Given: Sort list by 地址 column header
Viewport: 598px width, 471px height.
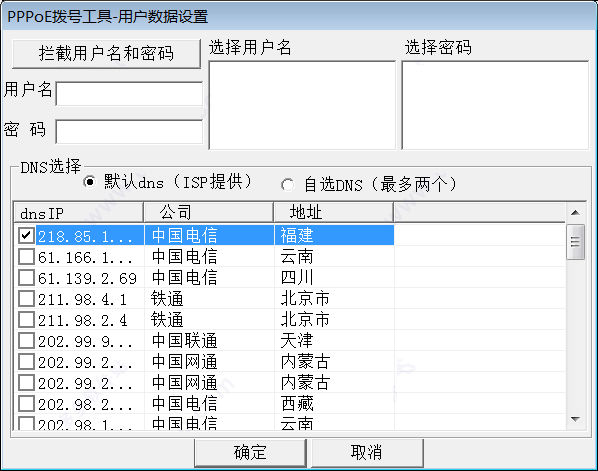Looking at the screenshot, I should tap(334, 212).
